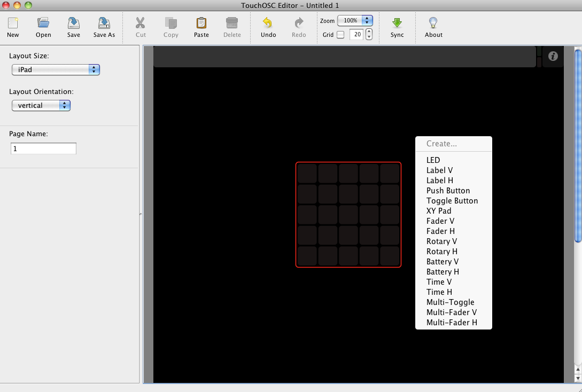
Task: Paste with the clipboard Paste icon
Action: (201, 23)
